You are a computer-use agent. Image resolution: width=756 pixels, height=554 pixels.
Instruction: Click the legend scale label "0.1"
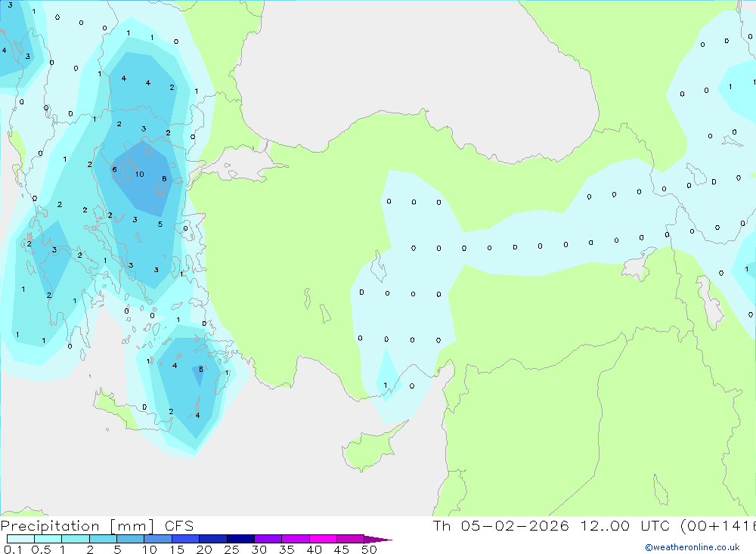(13, 549)
